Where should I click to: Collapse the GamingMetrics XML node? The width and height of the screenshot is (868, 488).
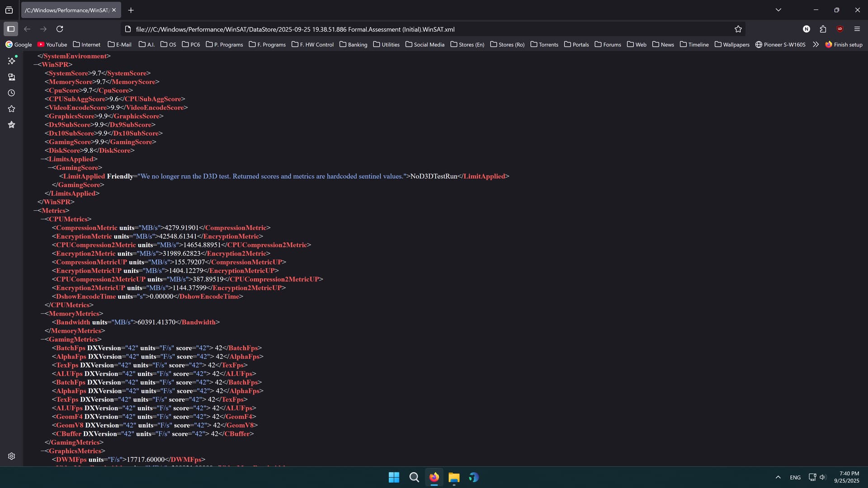pyautogui.click(x=43, y=339)
